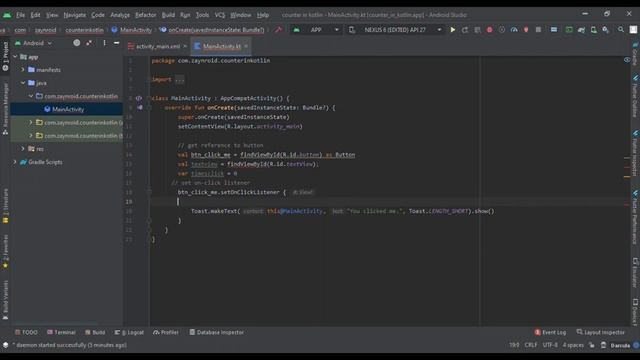The width and height of the screenshot is (640, 360).
Task: Open the NEXUS 6 device selector dropdown
Action: (395, 30)
